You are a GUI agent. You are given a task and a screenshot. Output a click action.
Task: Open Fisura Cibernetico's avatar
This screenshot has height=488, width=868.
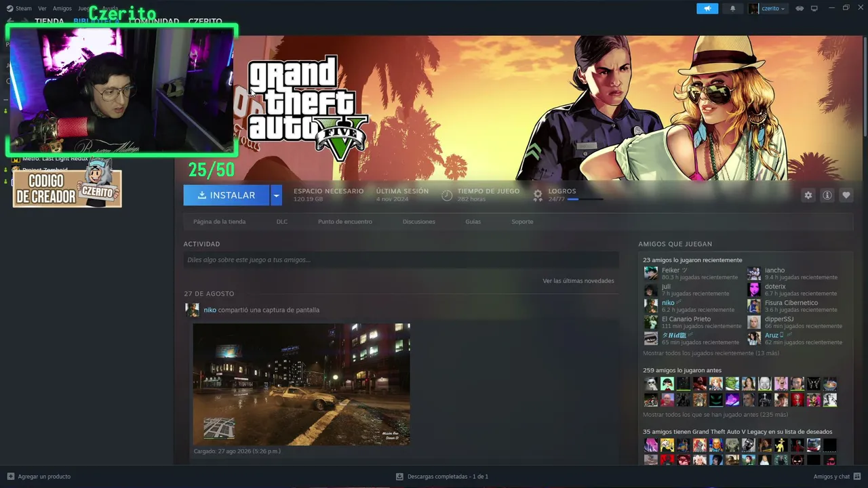pyautogui.click(x=754, y=306)
